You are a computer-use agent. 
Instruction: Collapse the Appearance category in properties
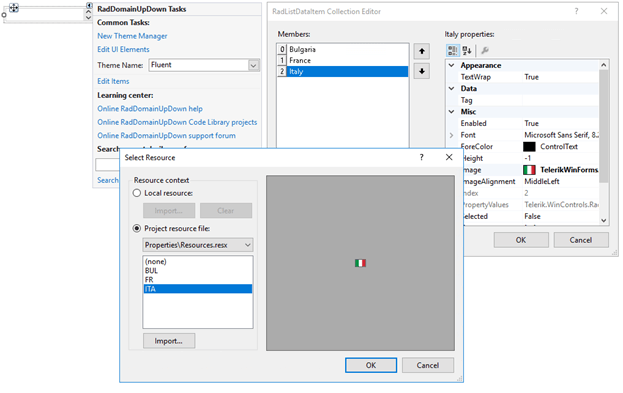point(451,65)
